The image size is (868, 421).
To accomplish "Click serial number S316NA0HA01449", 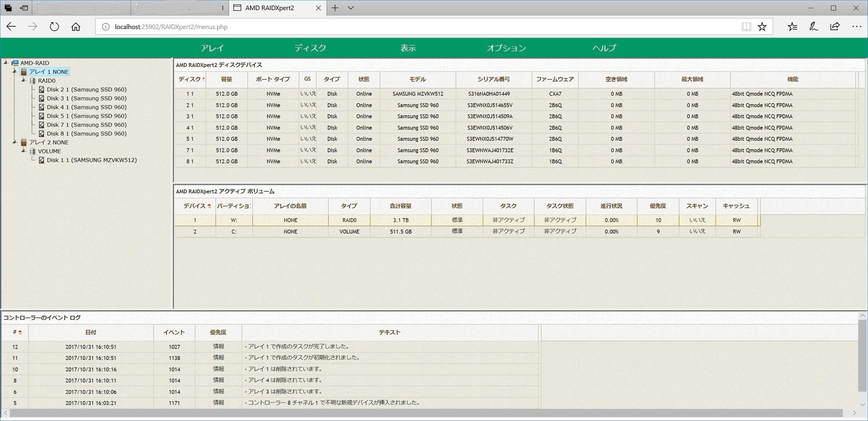I will (489, 94).
